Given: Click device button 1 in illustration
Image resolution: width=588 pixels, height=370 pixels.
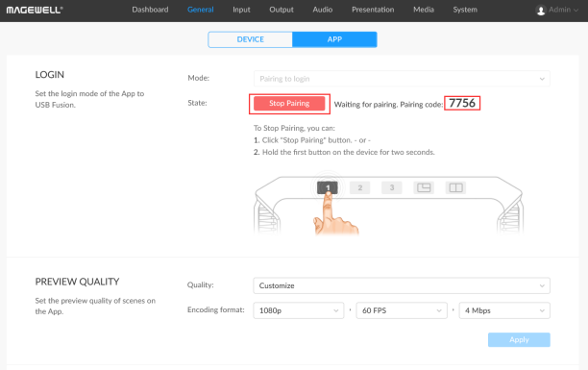Looking at the screenshot, I should pyautogui.click(x=328, y=187).
